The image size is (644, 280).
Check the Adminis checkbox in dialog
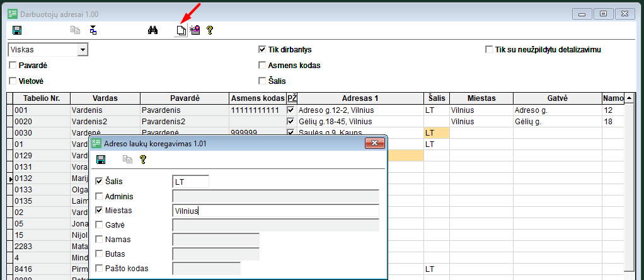(99, 197)
